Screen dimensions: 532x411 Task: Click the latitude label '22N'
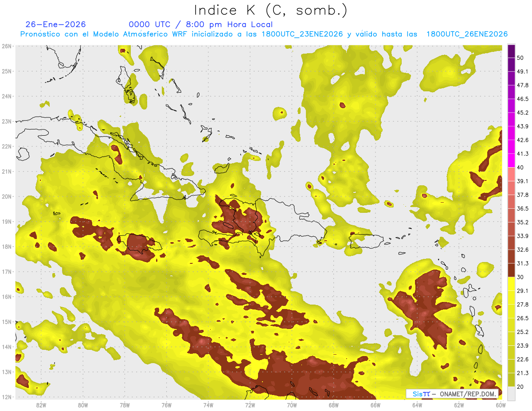(6, 146)
